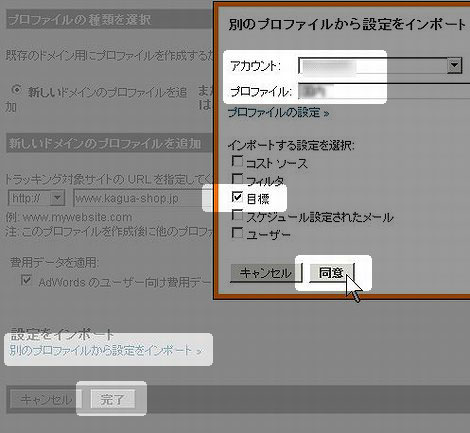Enable the フィルタ import checkbox
The image size is (470, 433).
[237, 179]
